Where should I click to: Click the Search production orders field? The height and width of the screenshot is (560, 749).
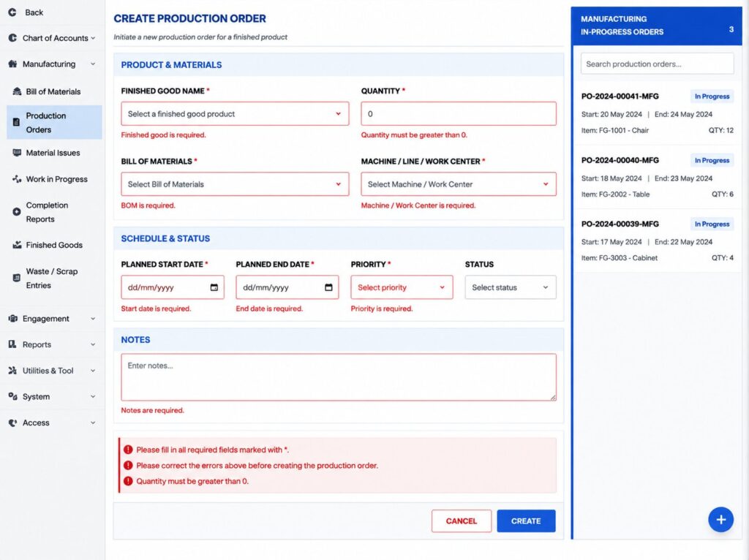[658, 64]
